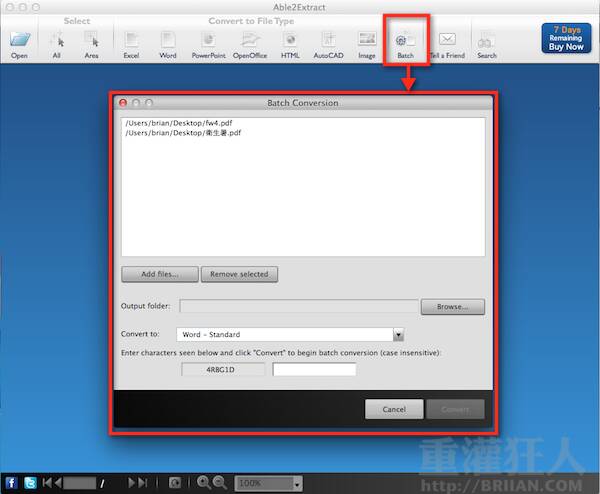600x494 pixels.
Task: Open the 100% zoom level dropdown
Action: click(x=269, y=483)
